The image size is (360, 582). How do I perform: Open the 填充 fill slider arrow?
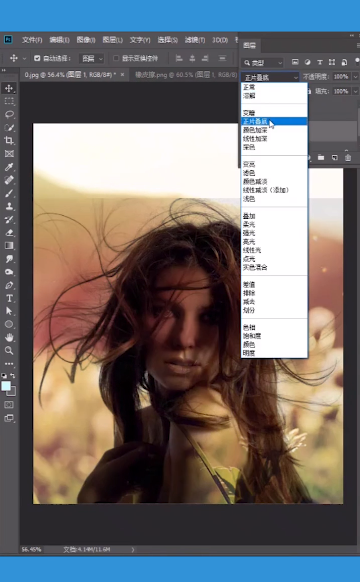[355, 91]
